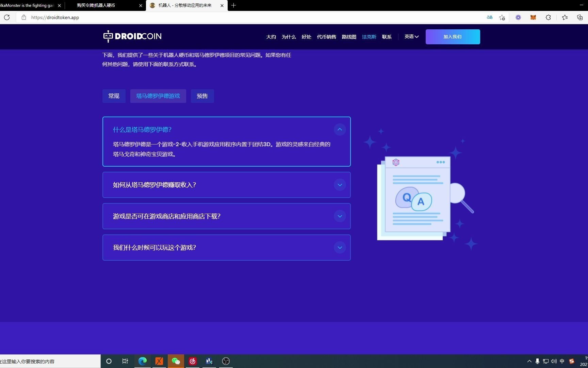Click the DroidCoin logo
The width and height of the screenshot is (588, 368).
[x=132, y=36]
